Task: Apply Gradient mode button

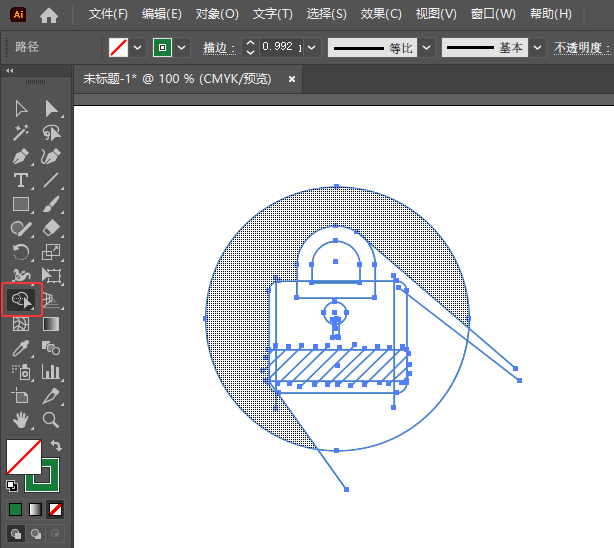Action: point(35,510)
